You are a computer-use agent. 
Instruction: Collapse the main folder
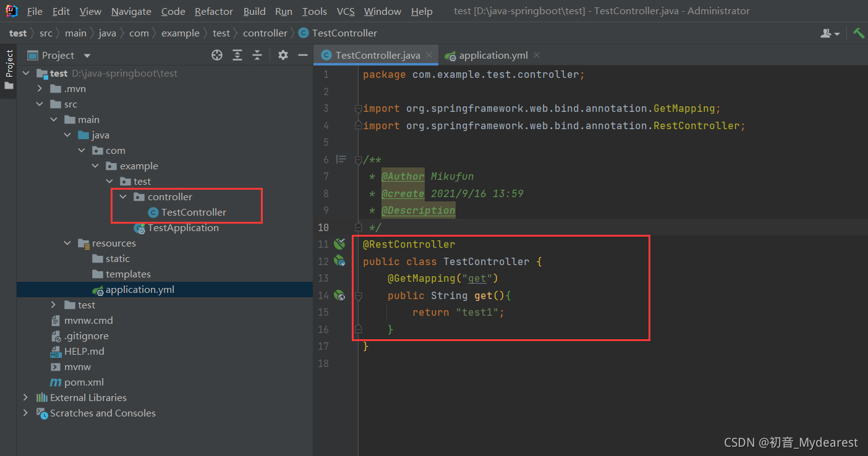(54, 119)
